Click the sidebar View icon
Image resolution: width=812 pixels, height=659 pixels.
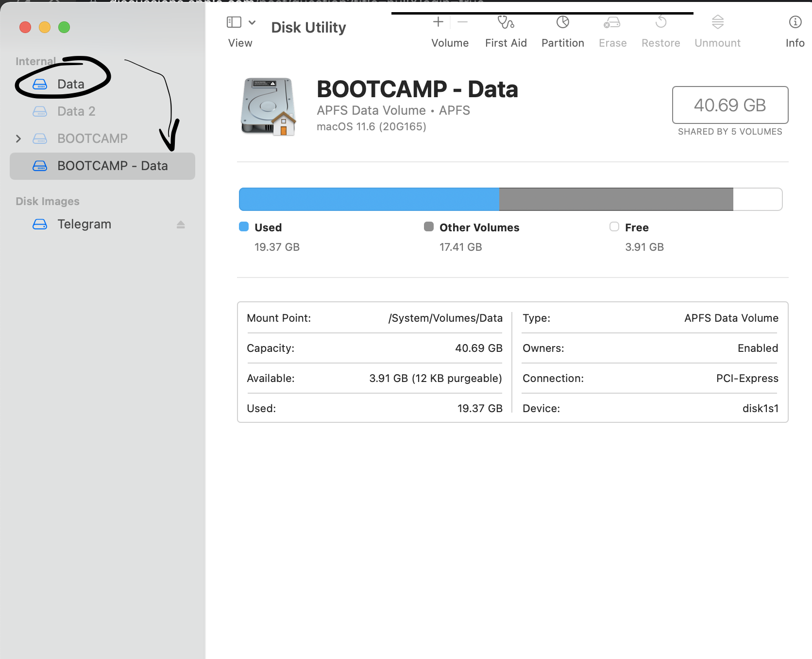pyautogui.click(x=233, y=22)
